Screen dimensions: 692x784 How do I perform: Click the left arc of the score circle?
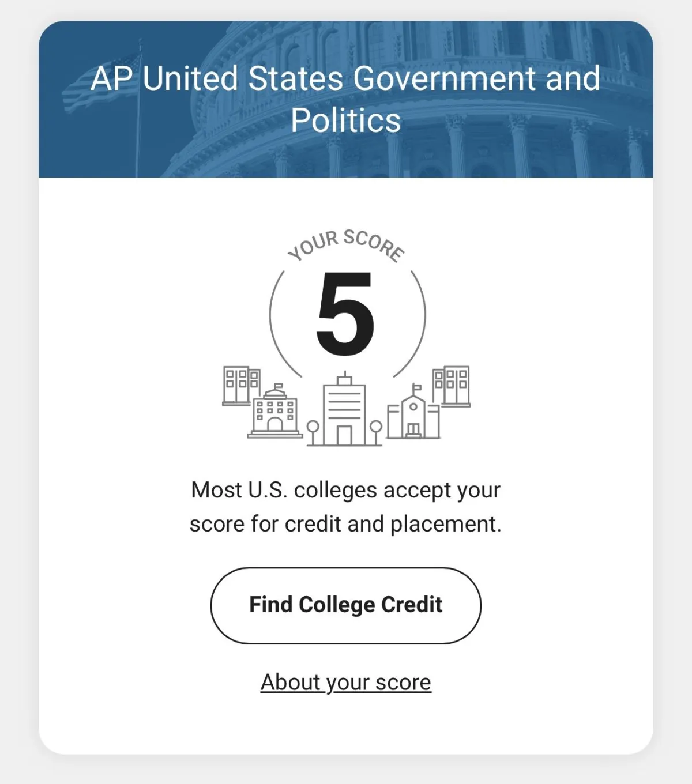click(284, 323)
